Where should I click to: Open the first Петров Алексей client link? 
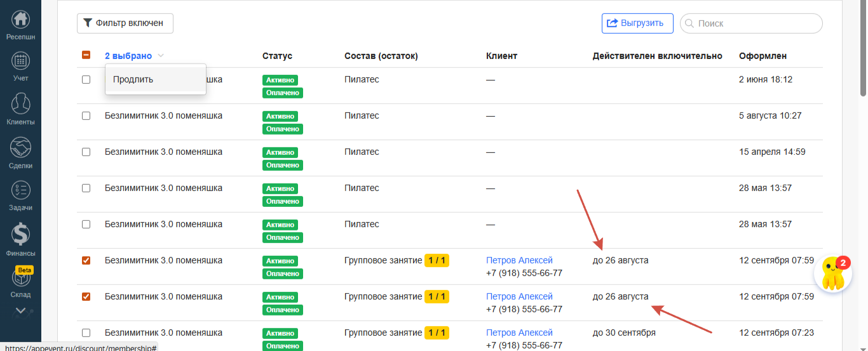[519, 260]
